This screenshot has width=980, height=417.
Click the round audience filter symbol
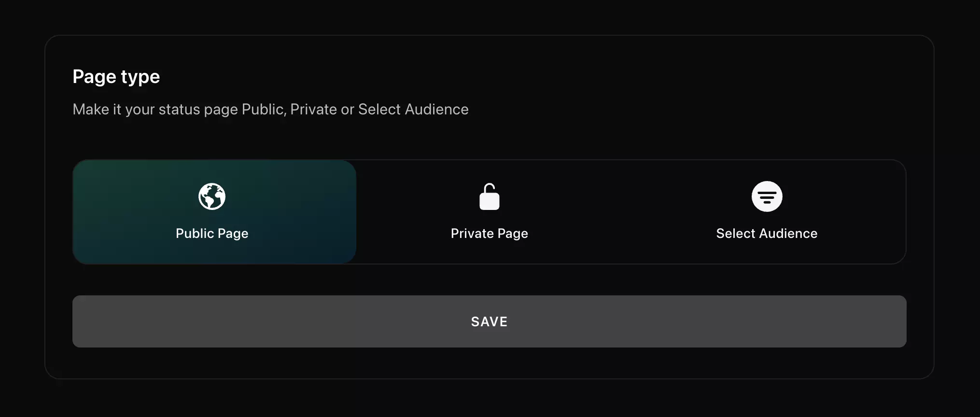pos(767,196)
